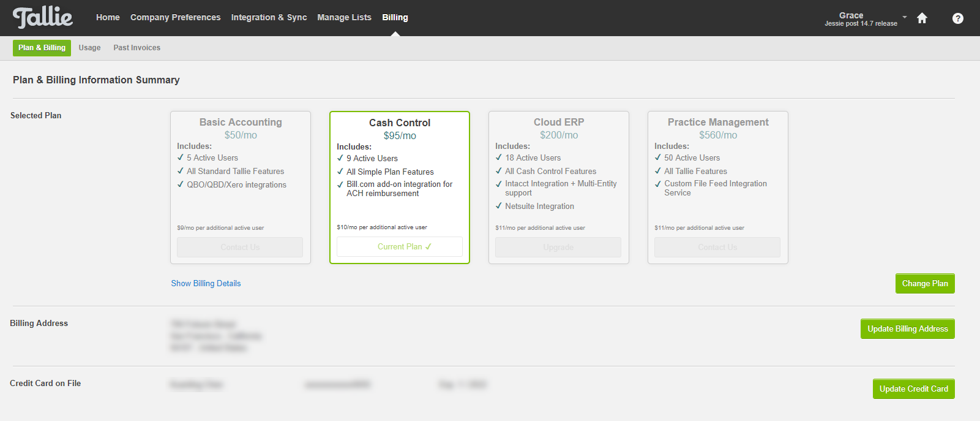Select the Practice Management plan title
980x421 pixels.
pyautogui.click(x=718, y=123)
